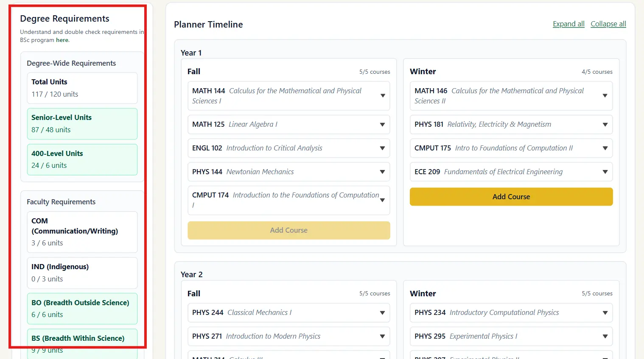This screenshot has width=644, height=359.
Task: Click Add Course in Year 1 Winter
Action: click(x=511, y=197)
